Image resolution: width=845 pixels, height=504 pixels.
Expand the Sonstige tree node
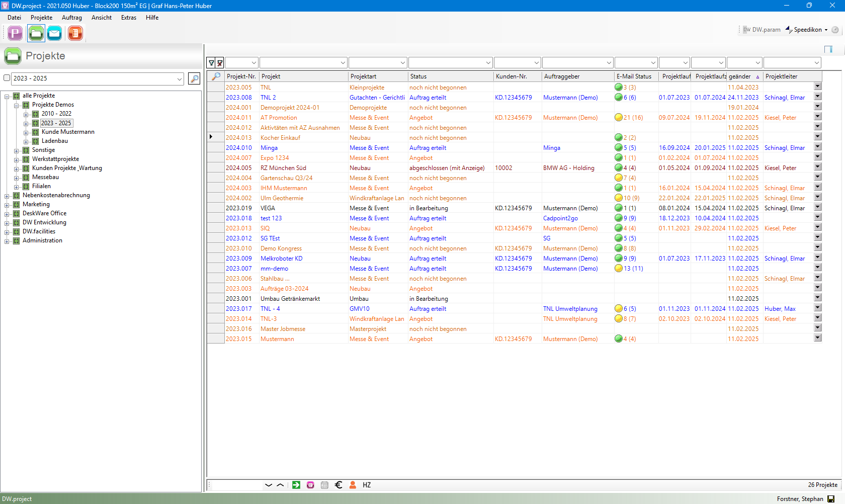coord(17,150)
